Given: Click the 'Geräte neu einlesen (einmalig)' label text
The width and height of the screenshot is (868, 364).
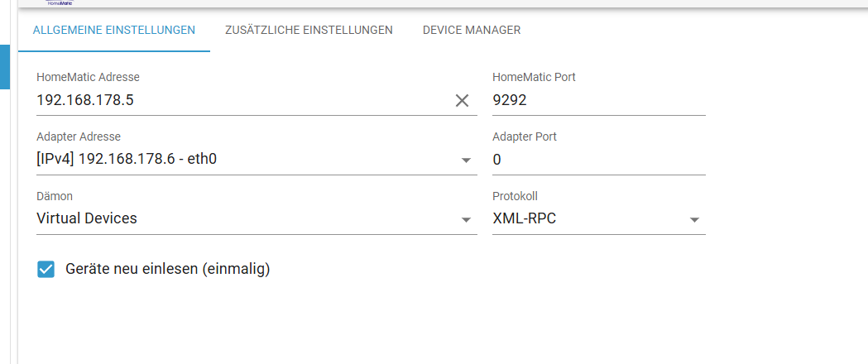Looking at the screenshot, I should click(168, 270).
